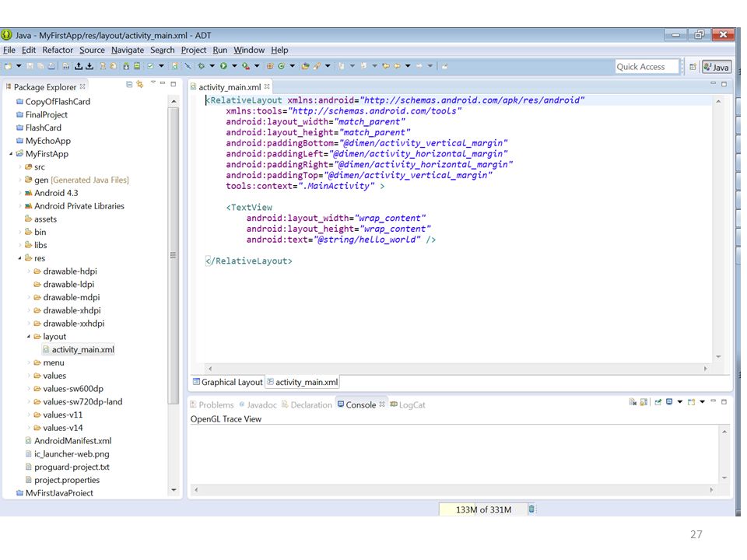Minimize the Package Explorer panel

(163, 83)
